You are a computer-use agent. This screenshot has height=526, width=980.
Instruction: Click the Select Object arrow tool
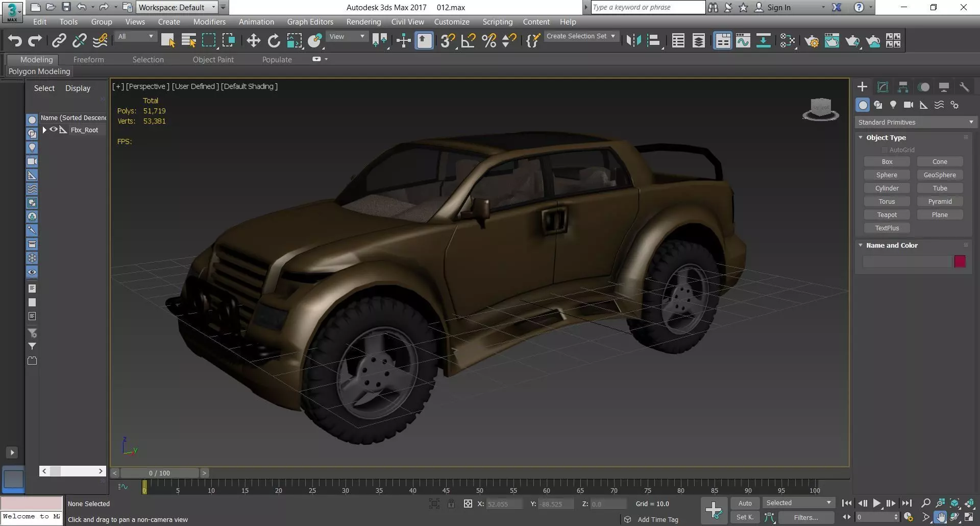pyautogui.click(x=168, y=41)
